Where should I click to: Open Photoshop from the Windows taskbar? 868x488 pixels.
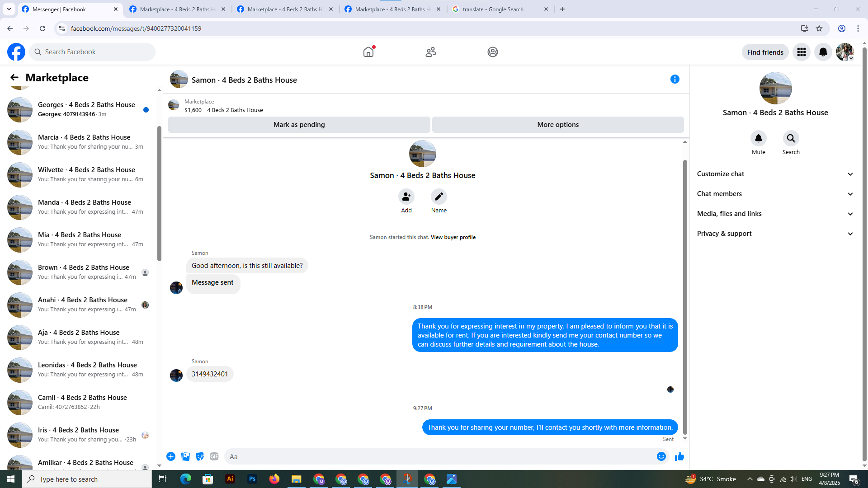pyautogui.click(x=252, y=479)
